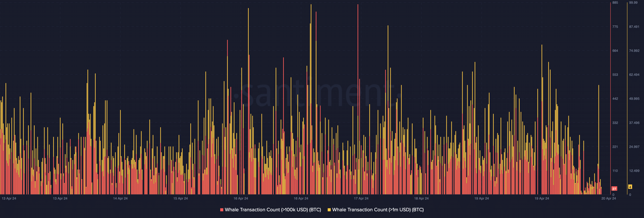This screenshot has width=644, height=218.
Task: Click the red >100k USD legend swatch
Action: click(222, 210)
